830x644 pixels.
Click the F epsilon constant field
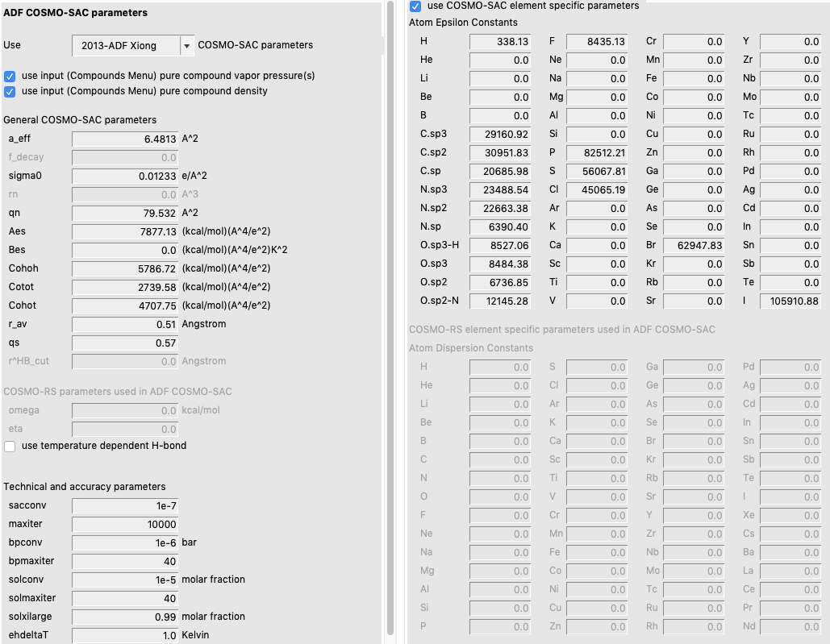597,42
